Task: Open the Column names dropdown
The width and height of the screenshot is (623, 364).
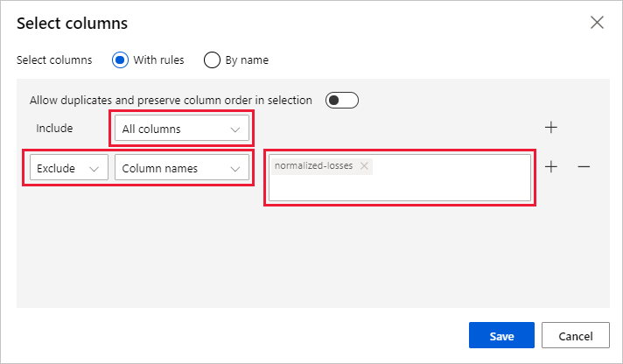Action: tap(173, 169)
